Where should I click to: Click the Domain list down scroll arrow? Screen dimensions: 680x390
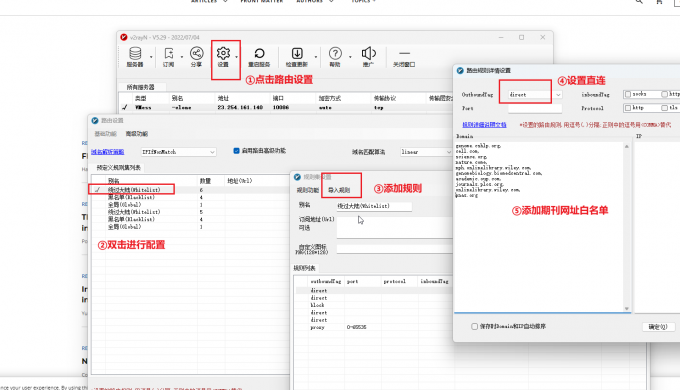point(627,308)
